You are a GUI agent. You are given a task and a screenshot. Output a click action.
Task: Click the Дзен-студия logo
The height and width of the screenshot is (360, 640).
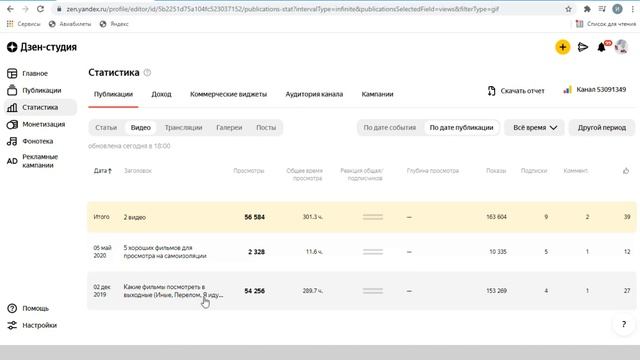click(x=42, y=47)
